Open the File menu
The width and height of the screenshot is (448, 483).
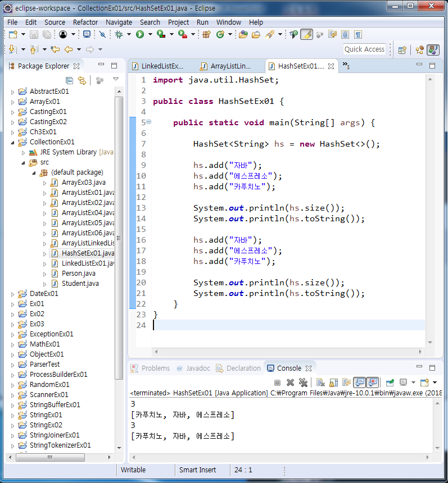12,22
